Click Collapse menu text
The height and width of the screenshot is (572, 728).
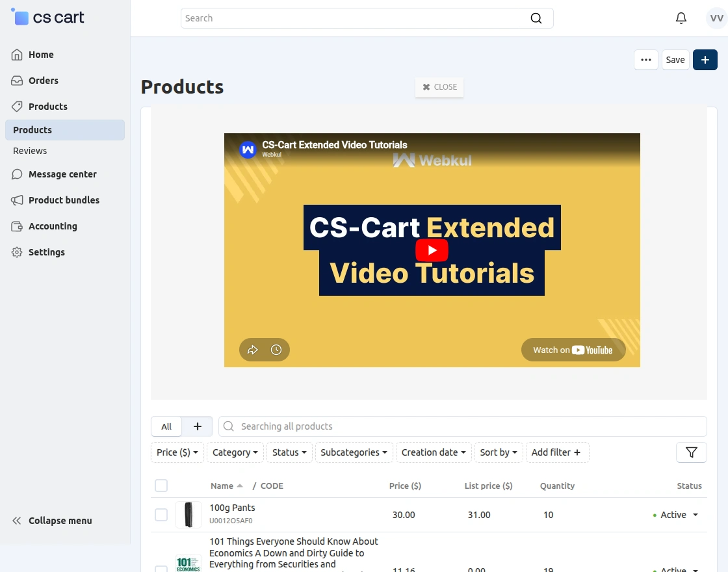click(60, 521)
